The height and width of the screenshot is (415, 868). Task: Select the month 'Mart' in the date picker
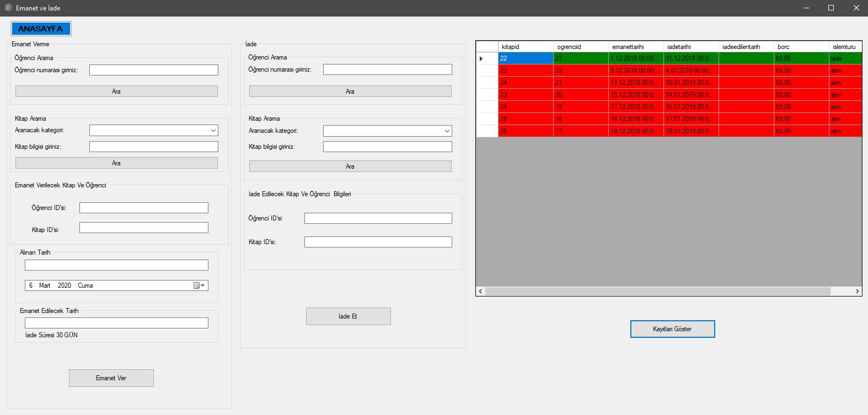[45, 285]
